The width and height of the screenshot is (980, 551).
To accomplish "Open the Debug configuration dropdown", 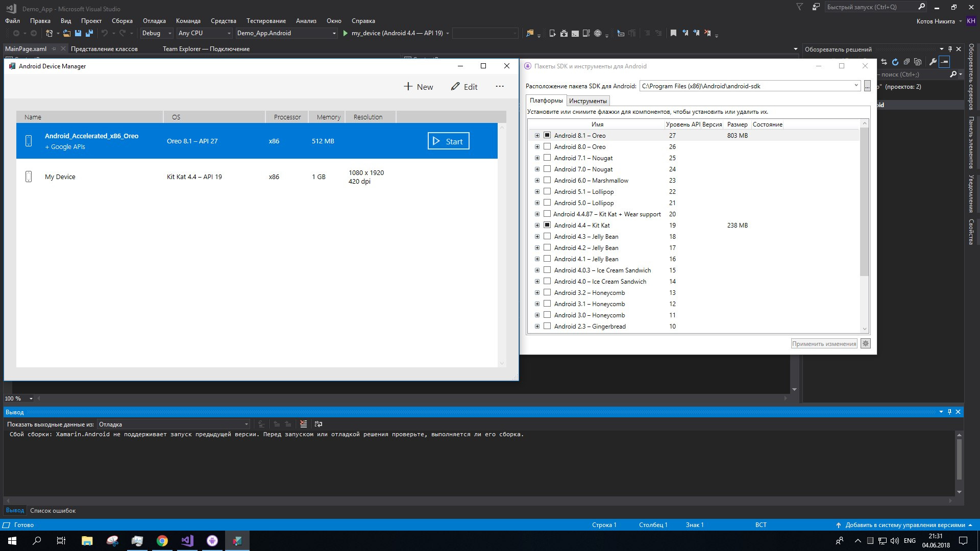I will (157, 33).
